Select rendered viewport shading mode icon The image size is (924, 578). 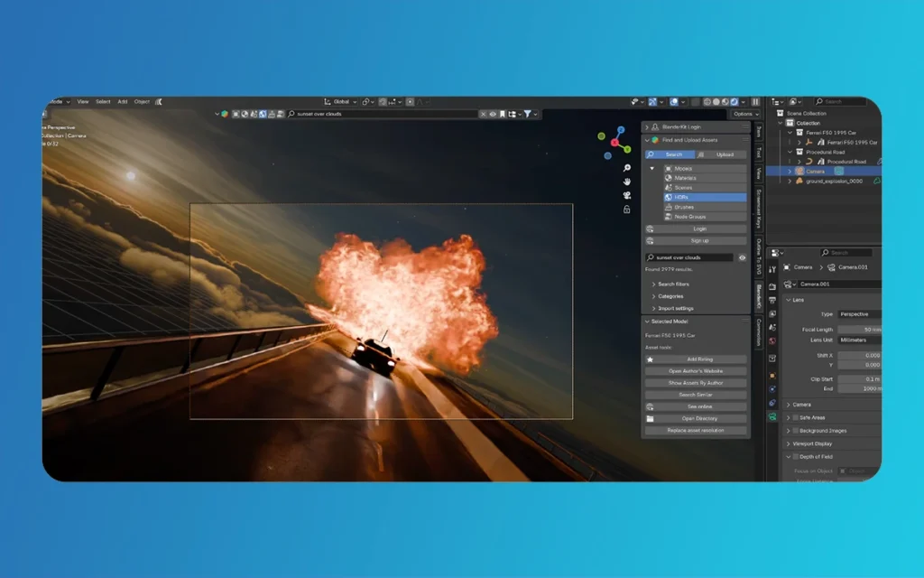point(735,101)
